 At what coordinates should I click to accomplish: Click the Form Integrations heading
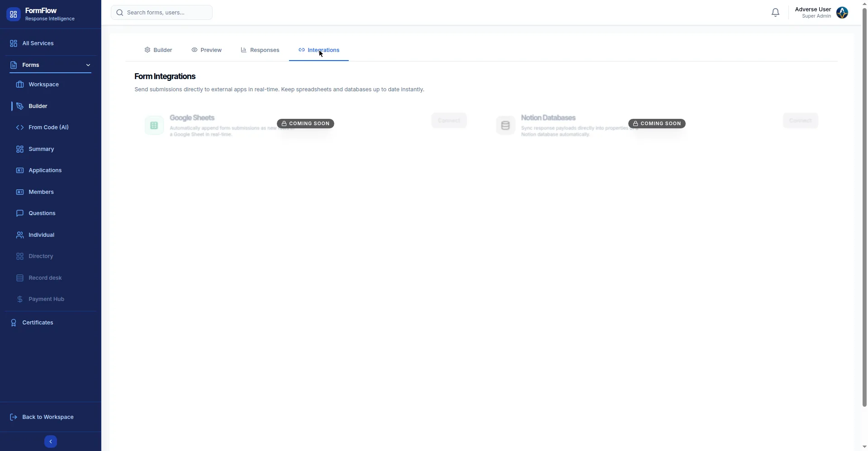[x=165, y=76]
